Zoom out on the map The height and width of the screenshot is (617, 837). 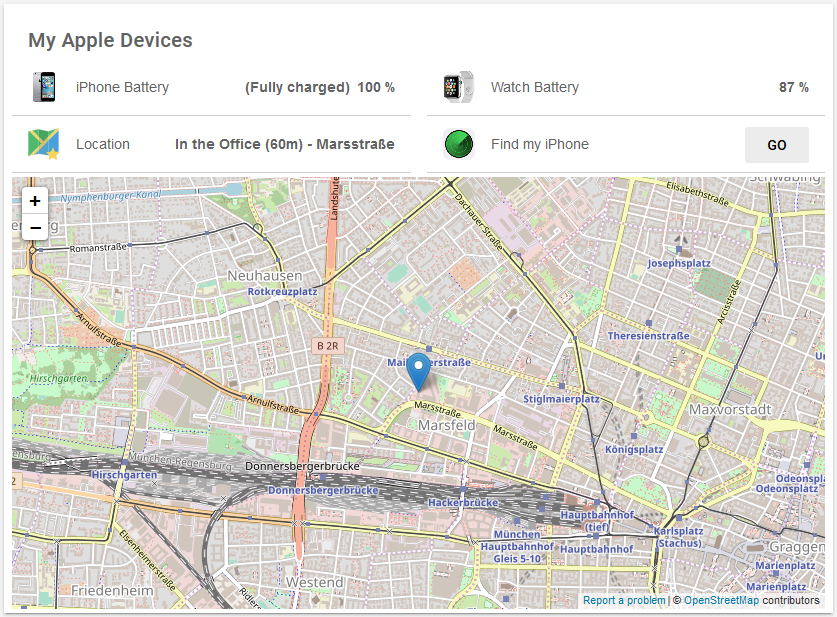click(x=35, y=227)
